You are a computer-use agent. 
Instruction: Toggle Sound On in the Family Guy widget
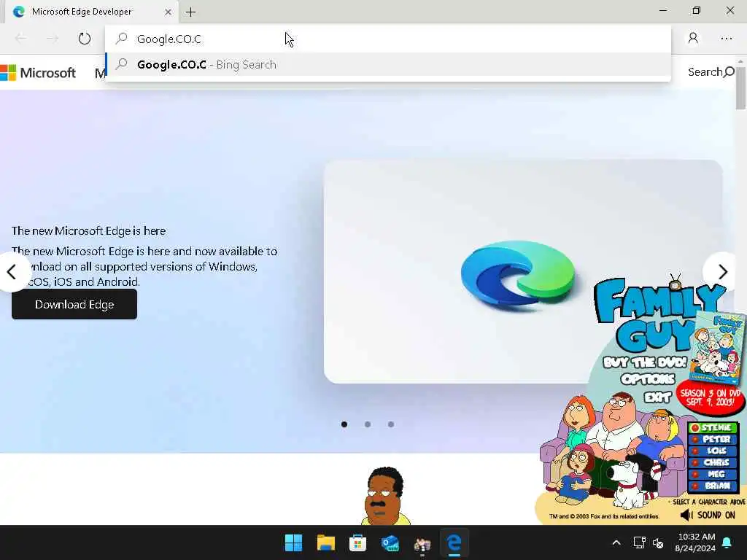(x=708, y=516)
